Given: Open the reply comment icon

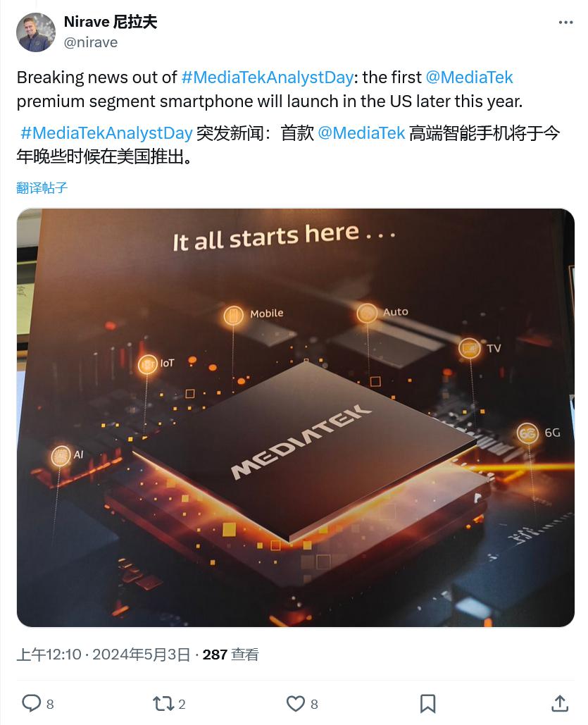Looking at the screenshot, I should [x=32, y=703].
